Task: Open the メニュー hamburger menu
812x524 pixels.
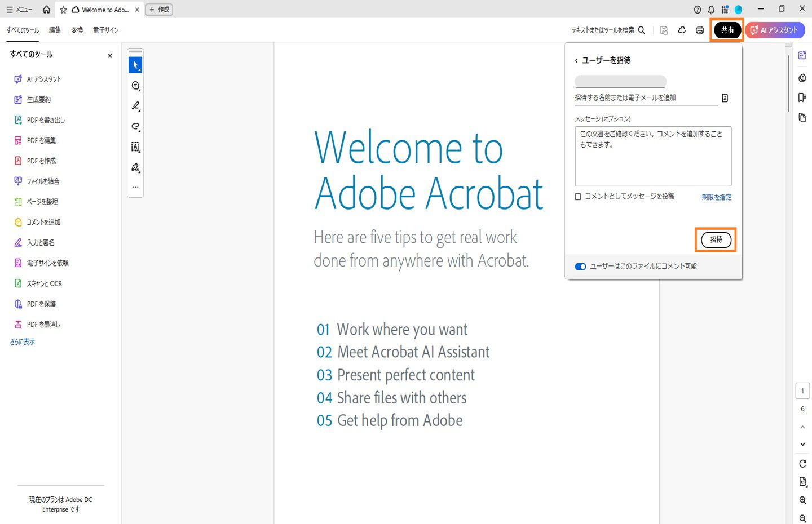Action: [x=19, y=10]
